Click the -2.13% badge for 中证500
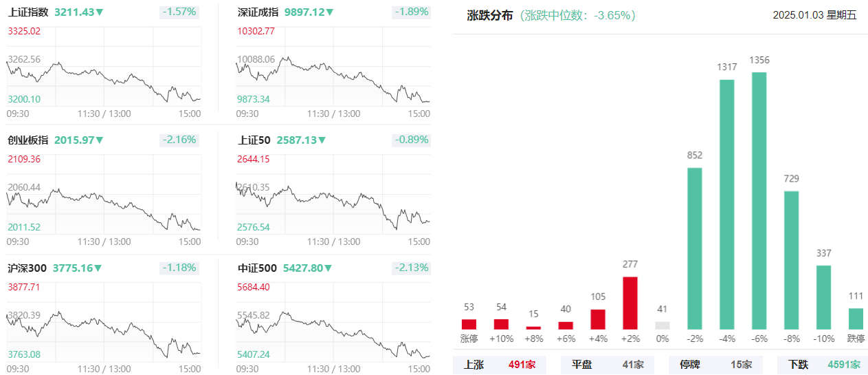 (412, 268)
